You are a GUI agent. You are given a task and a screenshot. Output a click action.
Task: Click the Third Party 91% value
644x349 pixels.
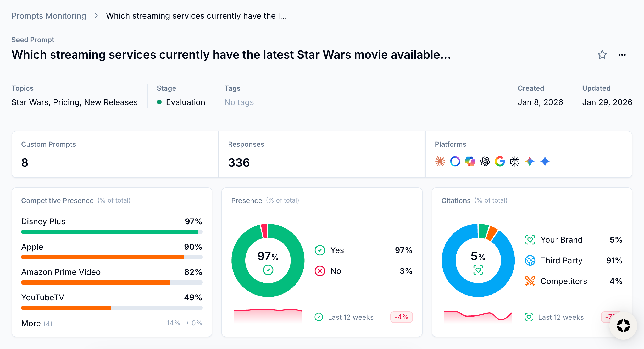(x=614, y=260)
